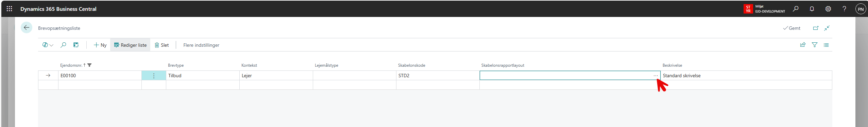868x127 pixels.
Task: Open the share icon in toolbar
Action: pos(803,45)
